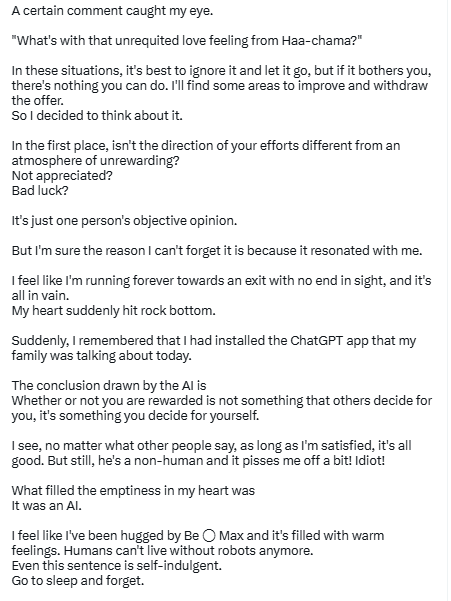Click the line 'It was an AI.'

47,506
